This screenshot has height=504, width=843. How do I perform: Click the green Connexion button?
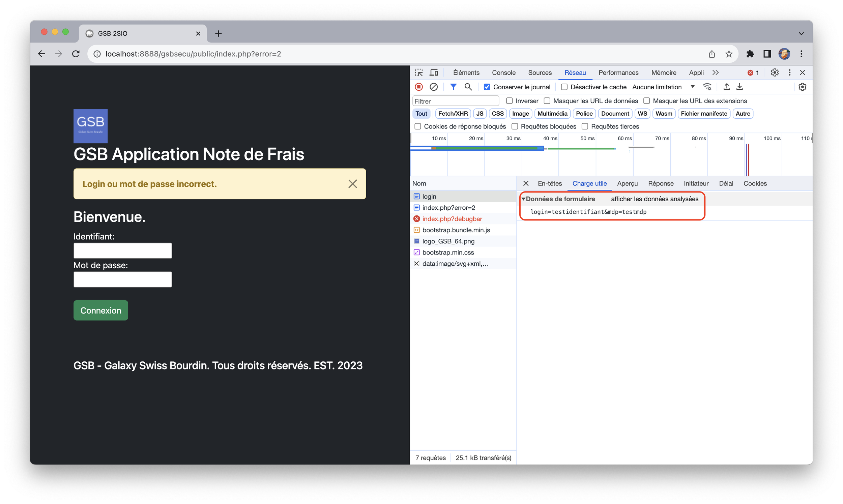[100, 310]
